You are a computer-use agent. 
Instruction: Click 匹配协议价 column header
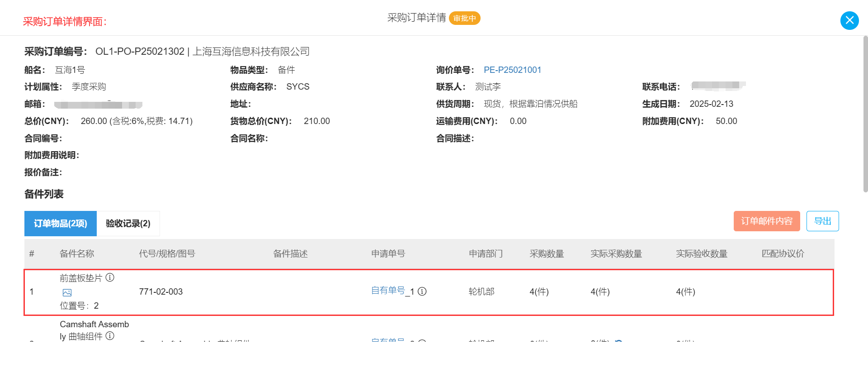[x=783, y=254]
